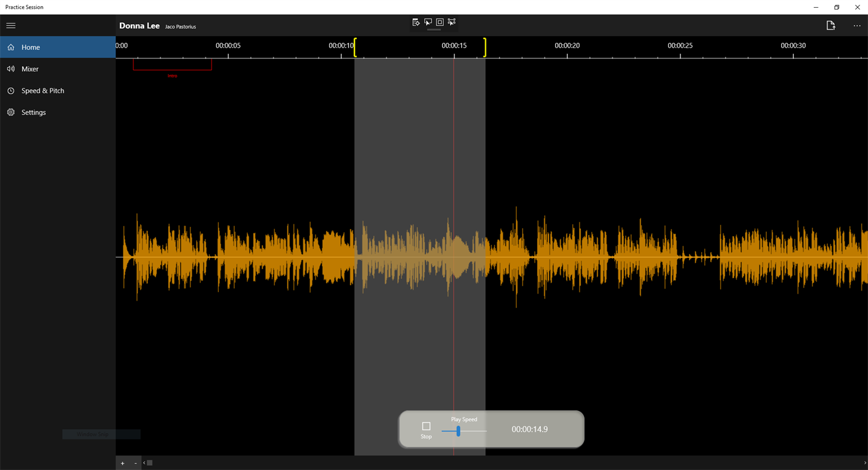868x470 pixels.
Task: Click the snipping toolbar drag handle
Action: click(434, 30)
